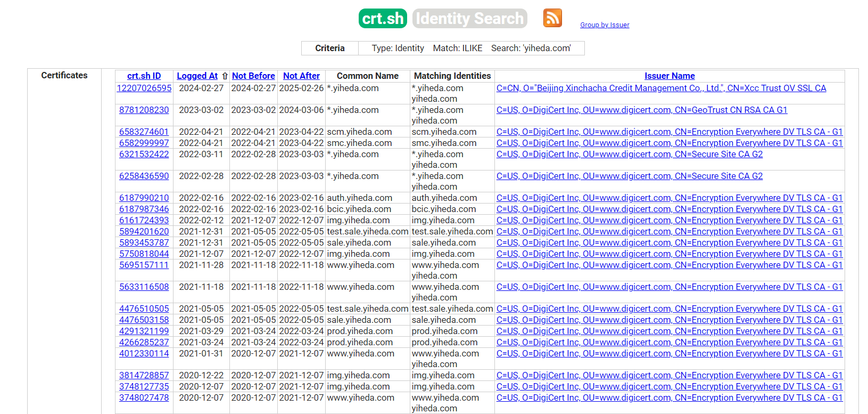The width and height of the screenshot is (868, 414).
Task: Select the Logged At date 2020-12-22
Action: pos(201,376)
